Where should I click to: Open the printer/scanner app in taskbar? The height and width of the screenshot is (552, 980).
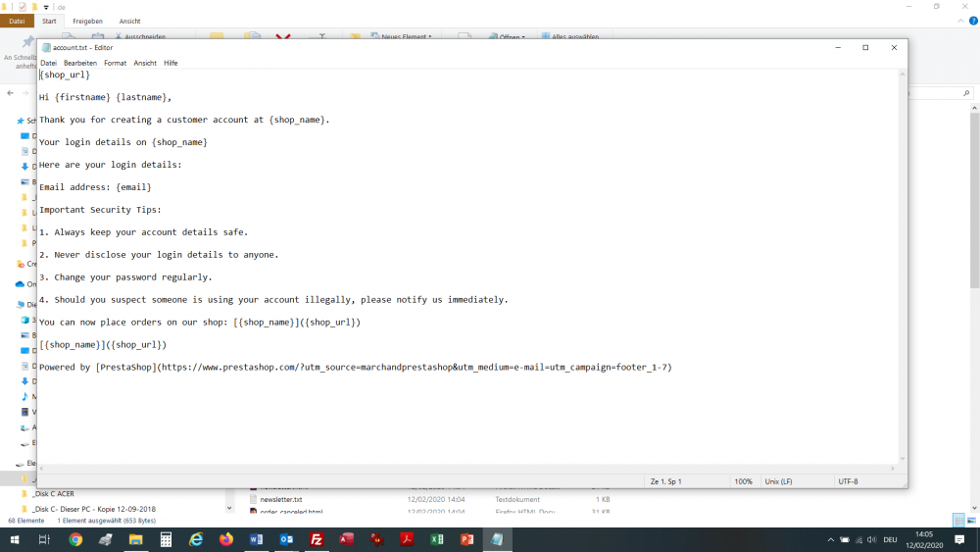click(106, 539)
